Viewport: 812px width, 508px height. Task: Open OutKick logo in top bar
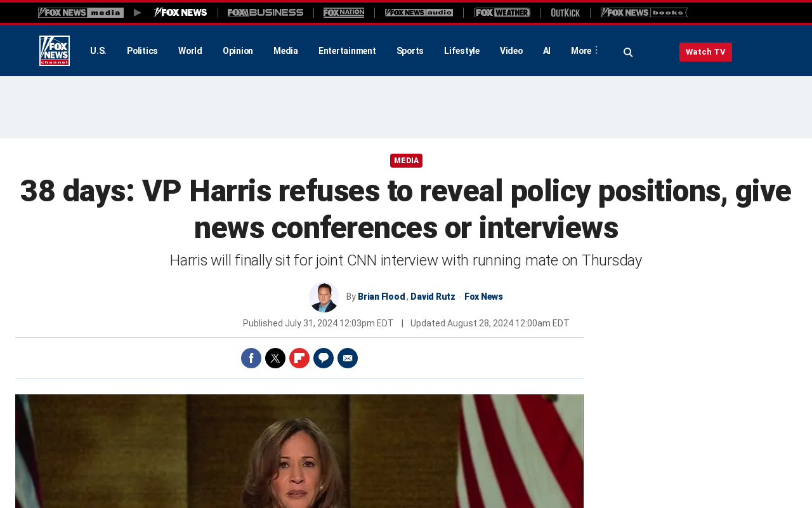(565, 13)
